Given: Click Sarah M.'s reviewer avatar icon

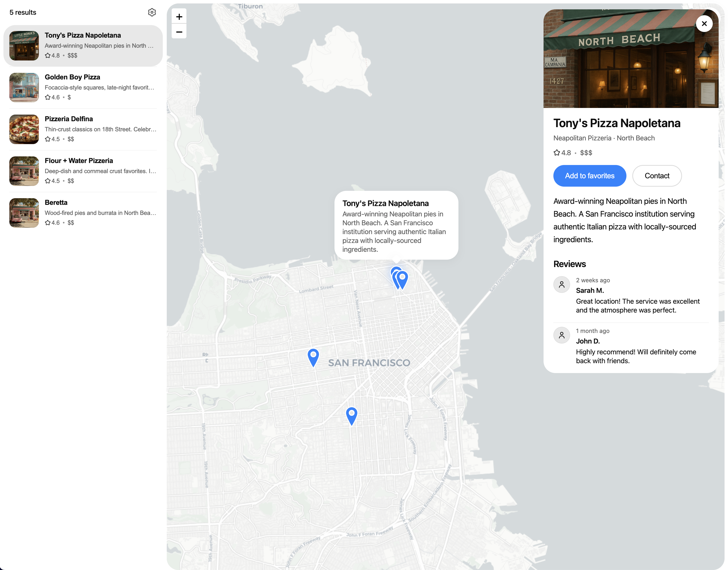Looking at the screenshot, I should click(561, 285).
